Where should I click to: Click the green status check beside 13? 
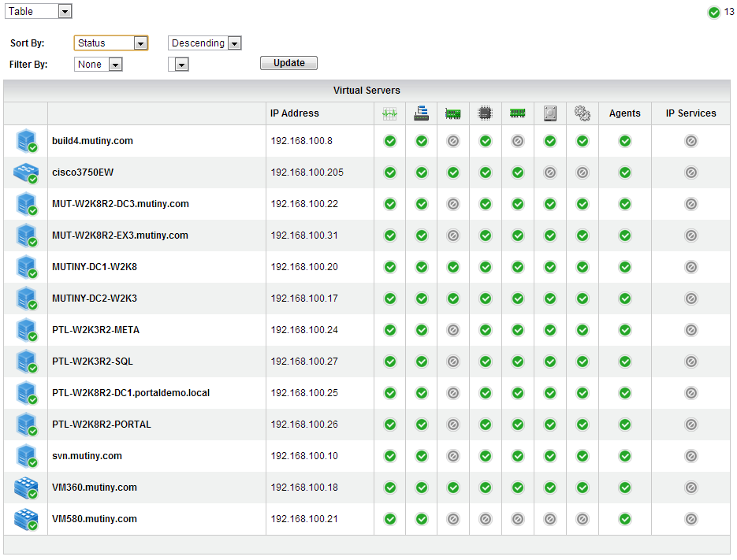713,13
